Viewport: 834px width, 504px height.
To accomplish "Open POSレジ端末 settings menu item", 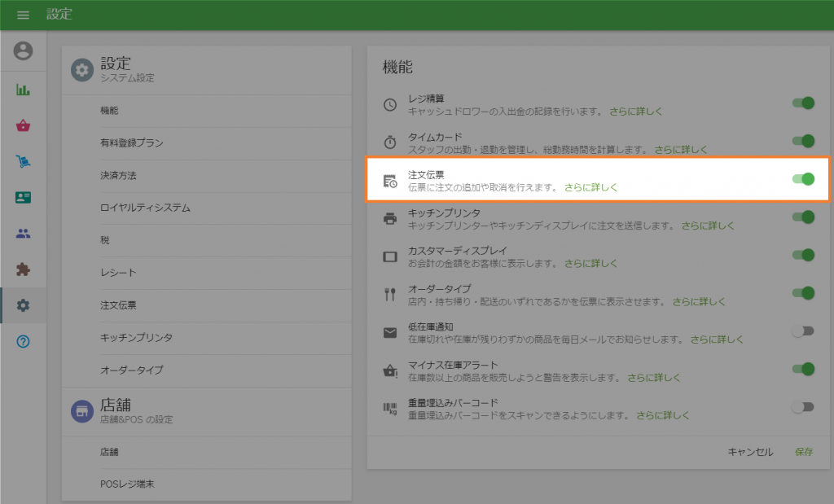I will 127,484.
